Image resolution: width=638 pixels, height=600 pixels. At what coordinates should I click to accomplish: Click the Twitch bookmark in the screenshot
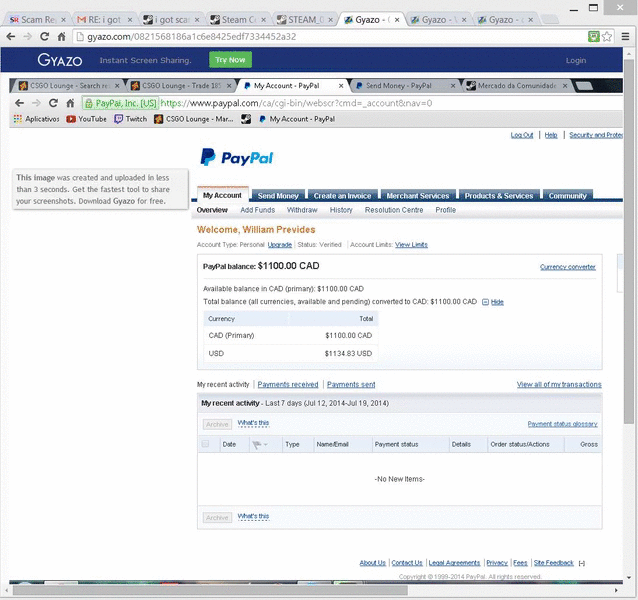131,119
